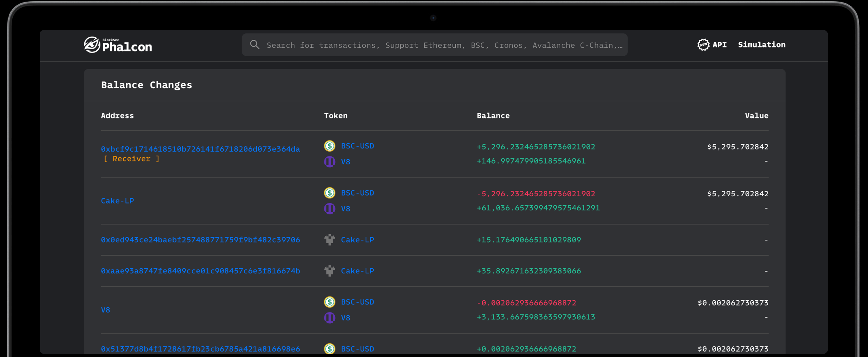Select balance +0.002062936666968872
Image resolution: width=868 pixels, height=357 pixels.
(526, 349)
